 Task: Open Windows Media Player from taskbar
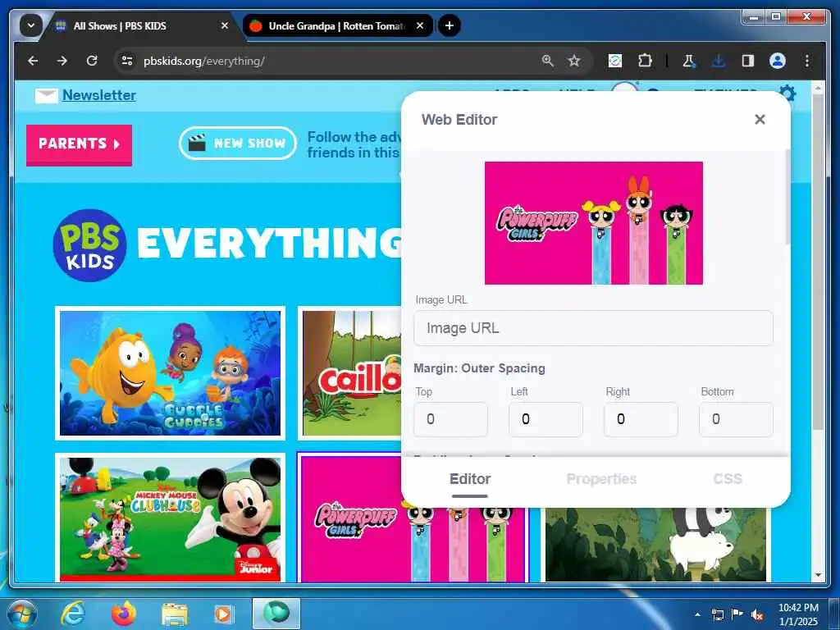click(x=223, y=614)
